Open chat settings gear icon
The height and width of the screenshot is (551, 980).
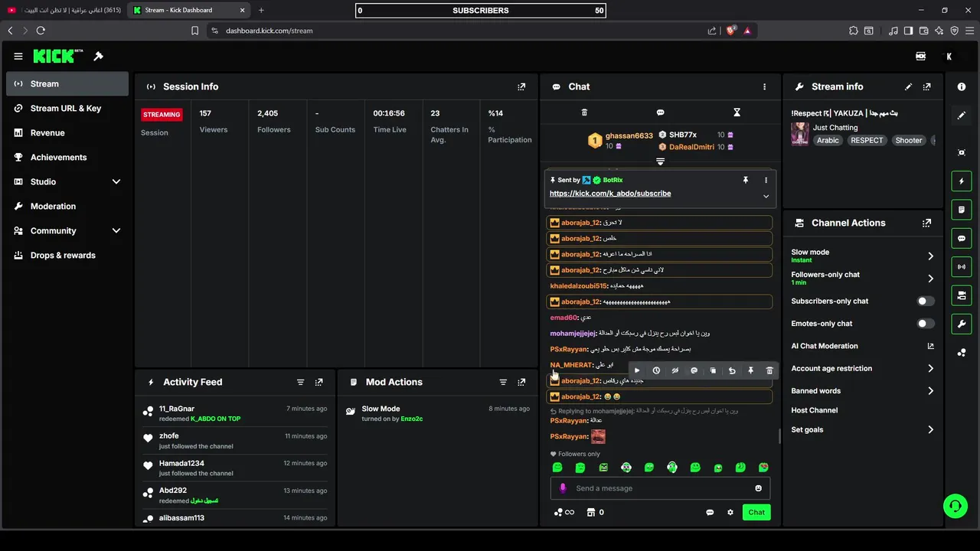[x=730, y=512]
